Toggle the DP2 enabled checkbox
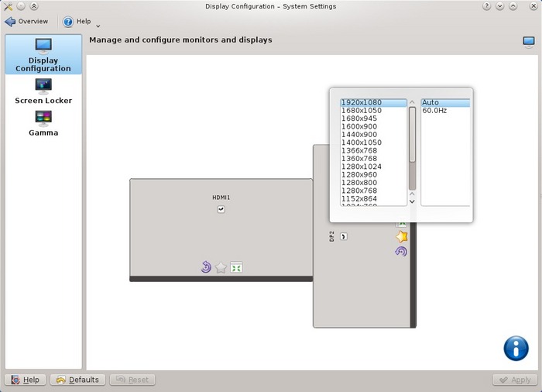Viewport: 542px width, 392px height. (x=344, y=236)
